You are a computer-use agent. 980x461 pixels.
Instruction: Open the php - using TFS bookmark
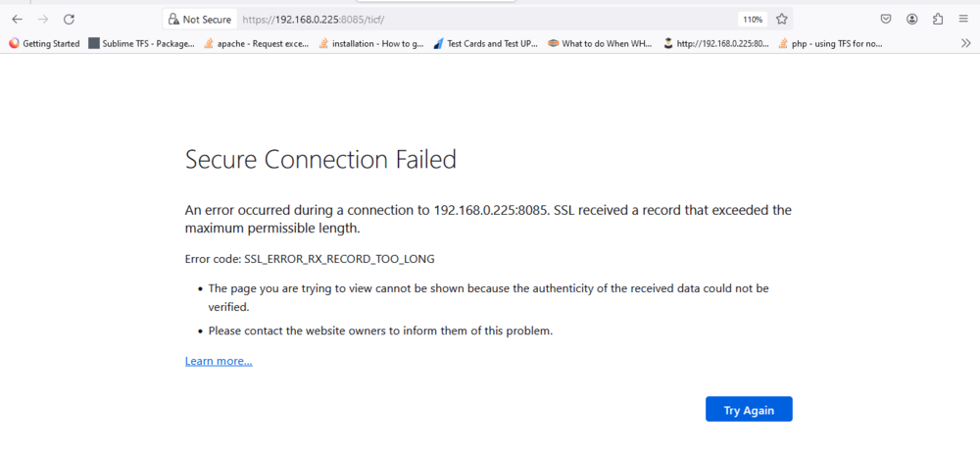tap(831, 44)
